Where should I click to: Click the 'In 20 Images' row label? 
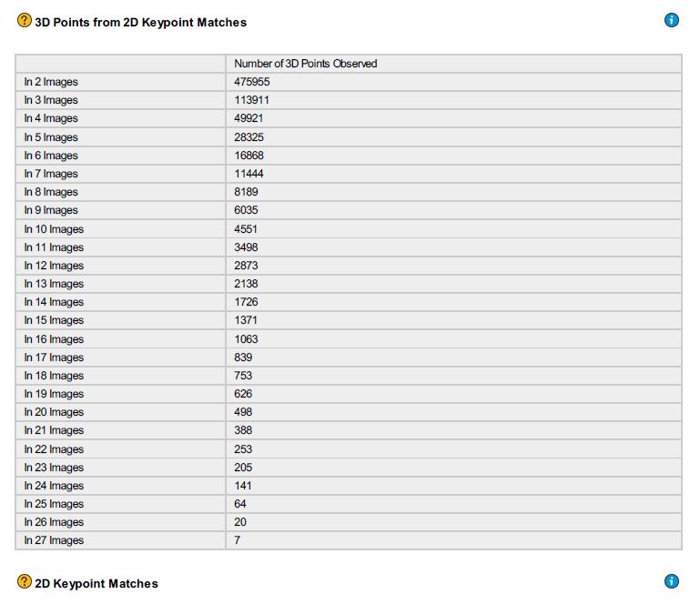(54, 412)
